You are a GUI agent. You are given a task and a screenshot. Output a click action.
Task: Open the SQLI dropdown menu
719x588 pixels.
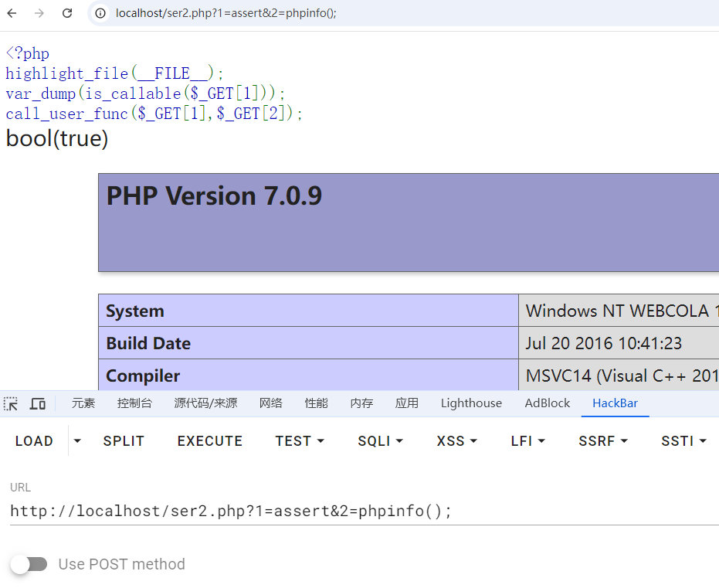click(x=380, y=441)
